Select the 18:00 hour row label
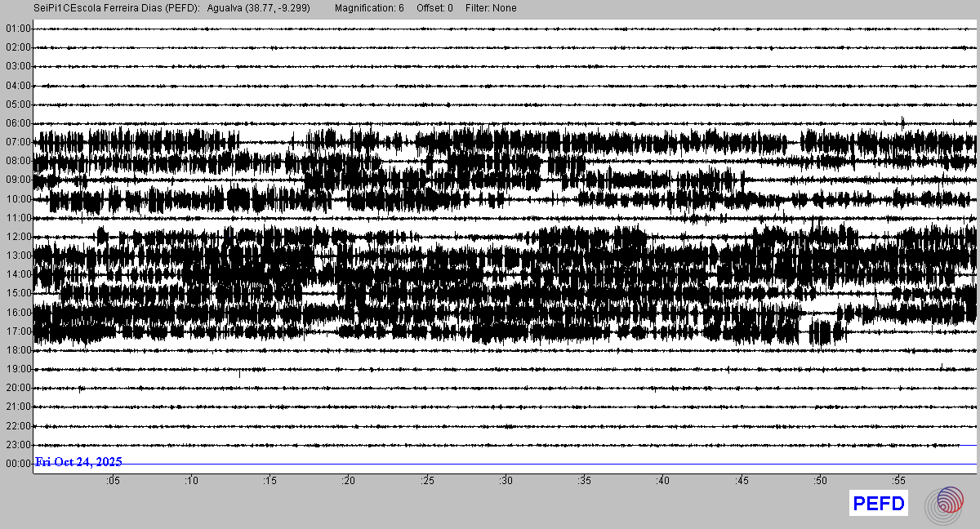 [x=18, y=350]
